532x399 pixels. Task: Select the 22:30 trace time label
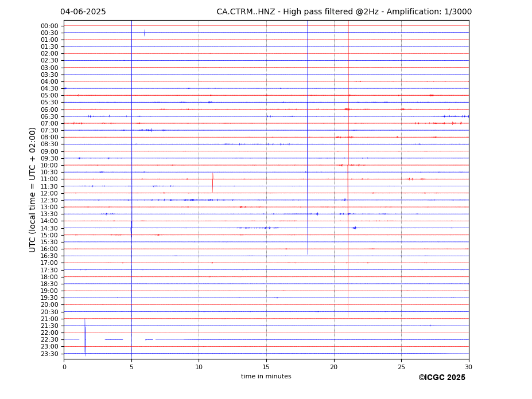(x=49, y=340)
